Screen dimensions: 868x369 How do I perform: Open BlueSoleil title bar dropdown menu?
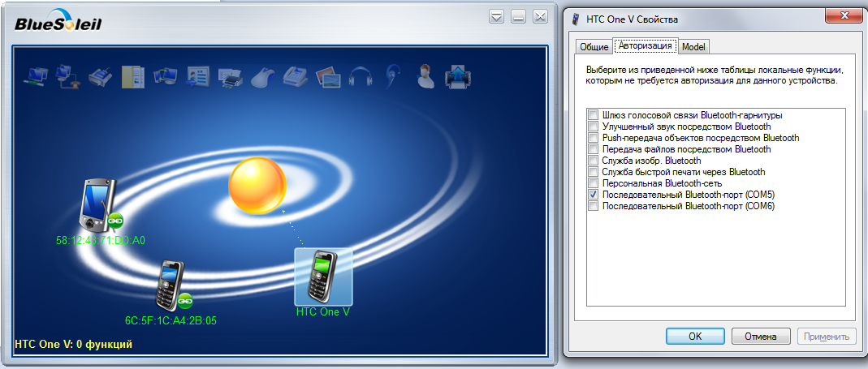(497, 17)
